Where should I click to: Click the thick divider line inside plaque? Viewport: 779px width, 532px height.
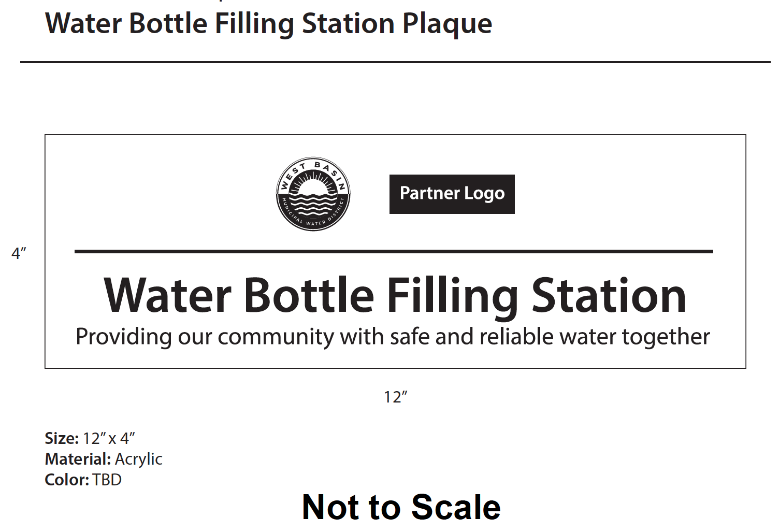(x=394, y=251)
